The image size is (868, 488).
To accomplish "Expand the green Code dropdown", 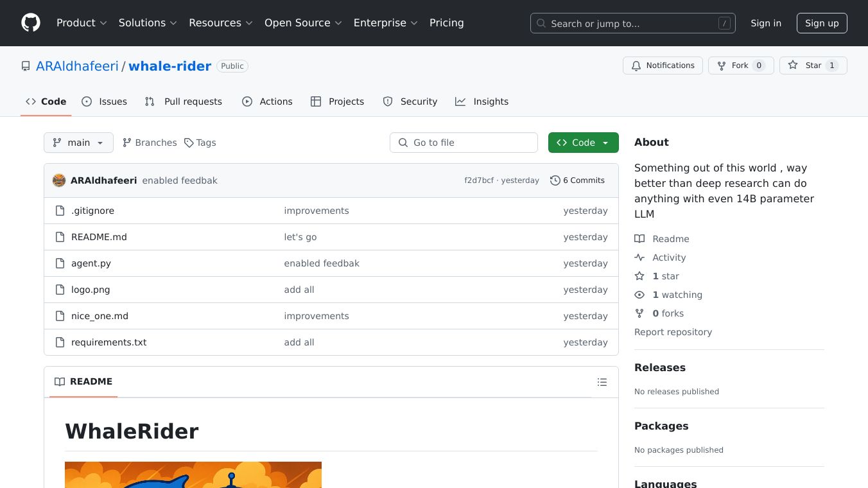I will point(583,143).
